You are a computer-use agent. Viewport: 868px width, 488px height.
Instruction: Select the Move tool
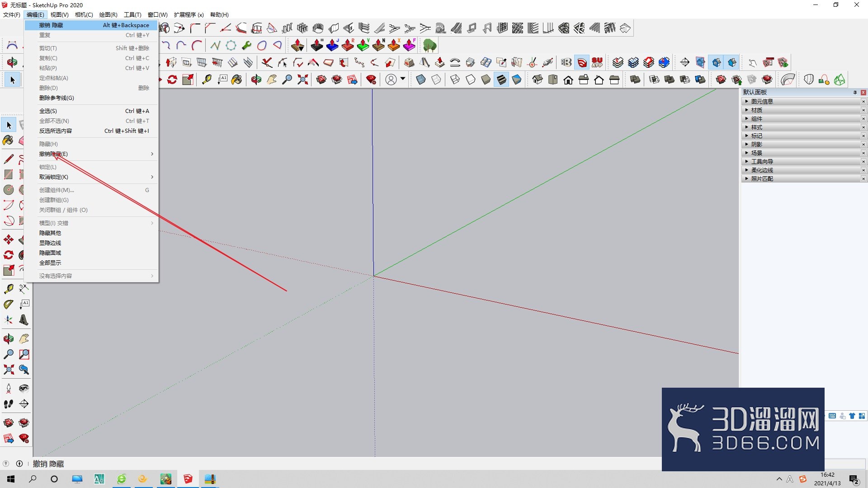pos(9,239)
